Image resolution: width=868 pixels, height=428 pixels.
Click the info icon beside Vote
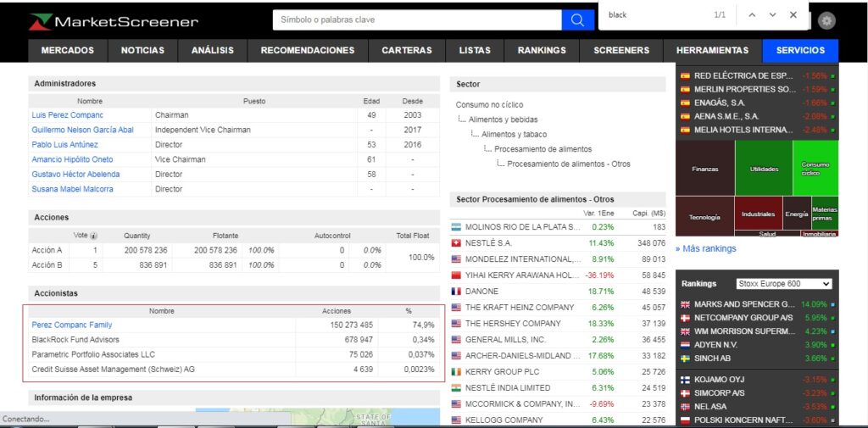(x=93, y=236)
